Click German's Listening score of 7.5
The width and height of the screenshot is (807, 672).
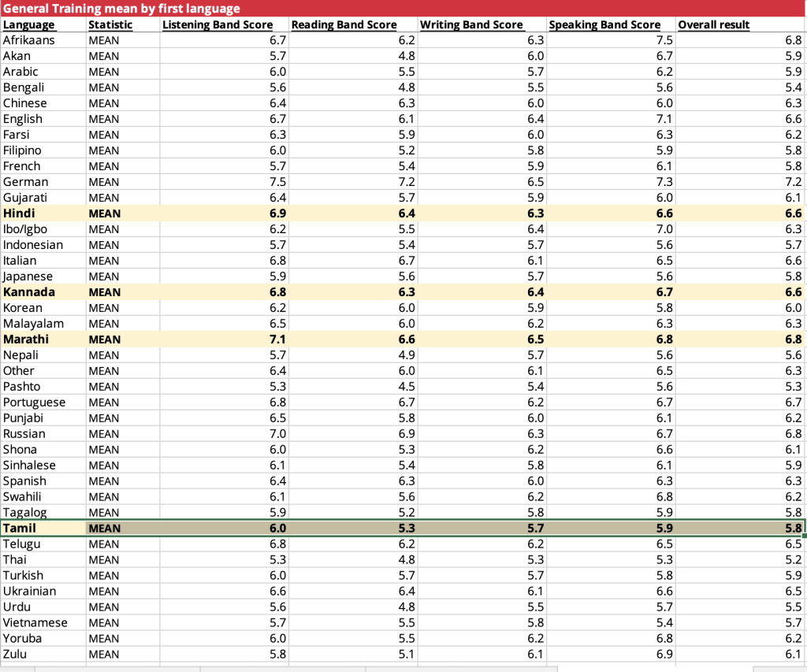(x=277, y=182)
